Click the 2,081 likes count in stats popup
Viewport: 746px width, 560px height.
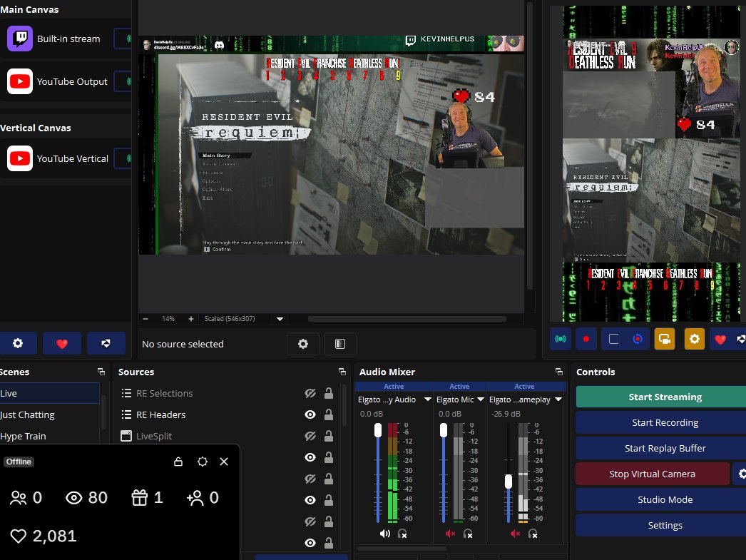[54, 536]
